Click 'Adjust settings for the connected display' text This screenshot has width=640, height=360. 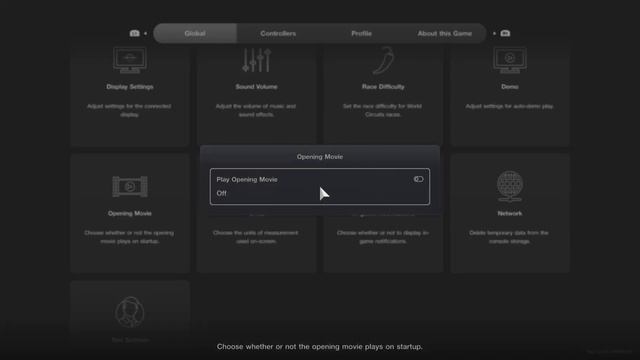pyautogui.click(x=129, y=110)
